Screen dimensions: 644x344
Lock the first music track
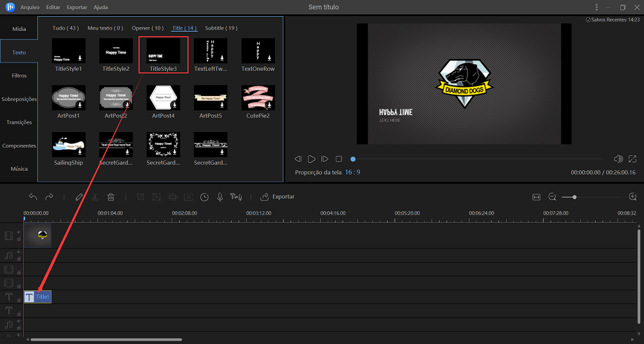click(19, 258)
